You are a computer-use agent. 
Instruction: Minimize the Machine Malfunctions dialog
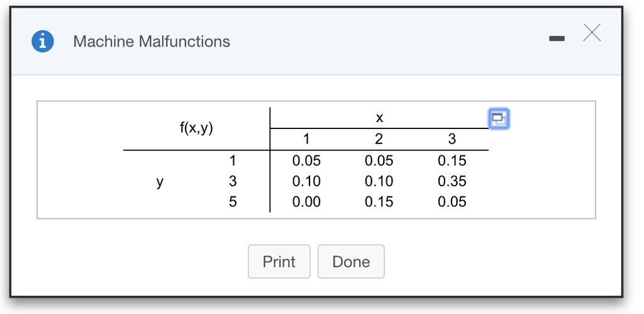point(557,39)
